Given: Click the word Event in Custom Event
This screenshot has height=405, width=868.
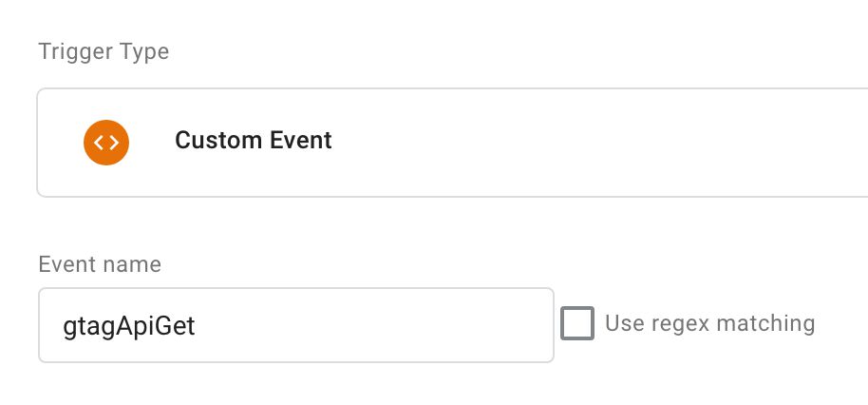Looking at the screenshot, I should click(301, 140).
